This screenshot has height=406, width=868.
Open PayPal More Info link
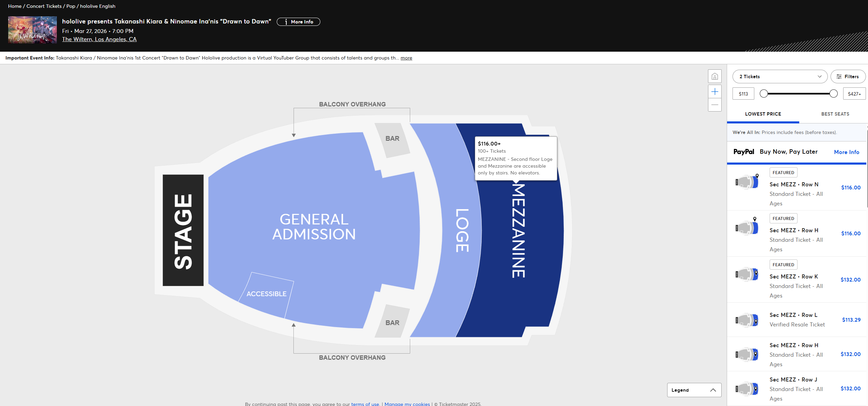point(846,152)
